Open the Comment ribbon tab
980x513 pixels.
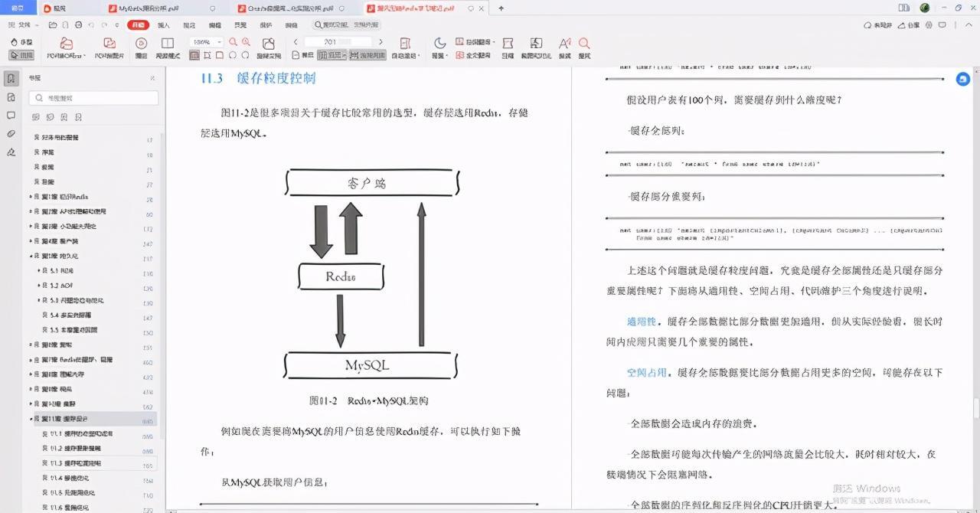pyautogui.click(x=189, y=25)
